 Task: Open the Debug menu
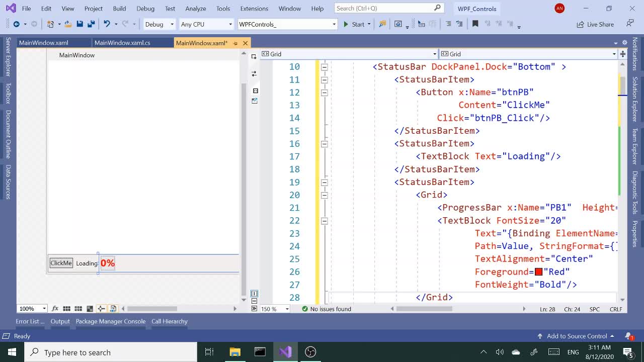[x=145, y=9]
